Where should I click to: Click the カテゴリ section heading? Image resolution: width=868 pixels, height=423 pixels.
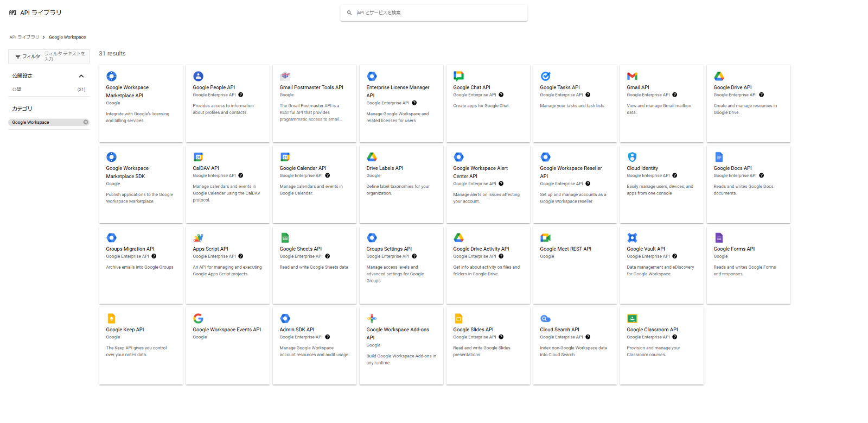[x=22, y=109]
